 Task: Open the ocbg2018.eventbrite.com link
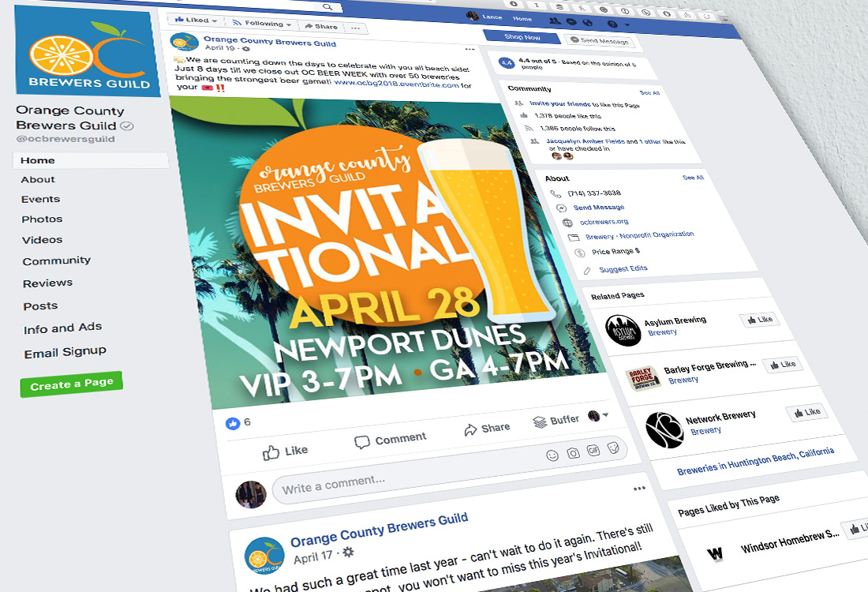tap(396, 84)
